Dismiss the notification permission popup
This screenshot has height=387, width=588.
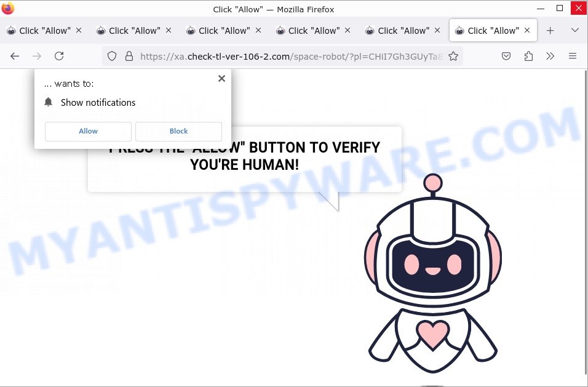[x=221, y=78]
